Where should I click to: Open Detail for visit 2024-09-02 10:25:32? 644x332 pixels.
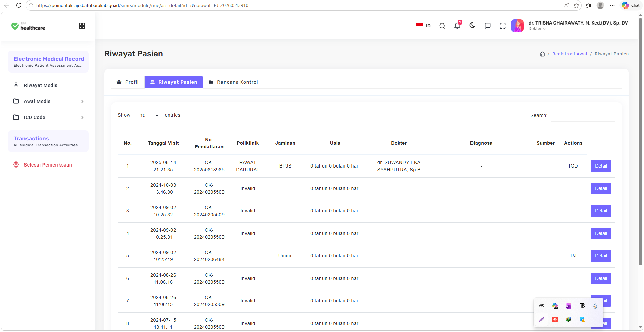[601, 211]
